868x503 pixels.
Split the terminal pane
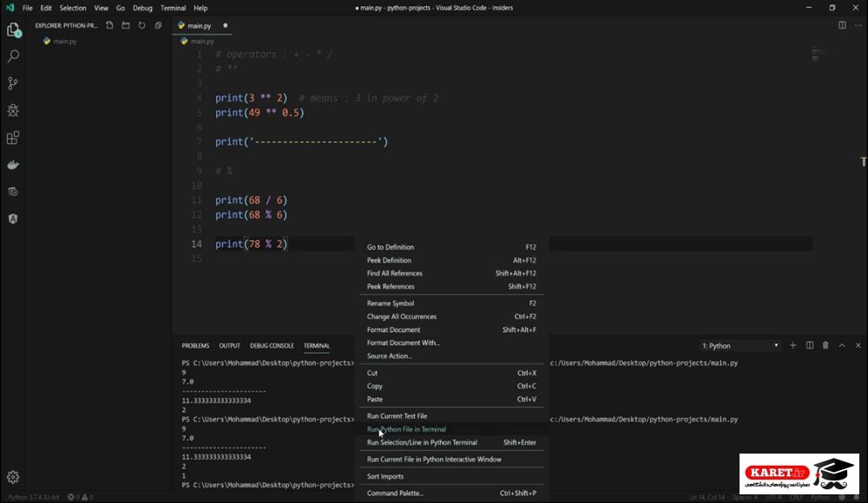809,345
